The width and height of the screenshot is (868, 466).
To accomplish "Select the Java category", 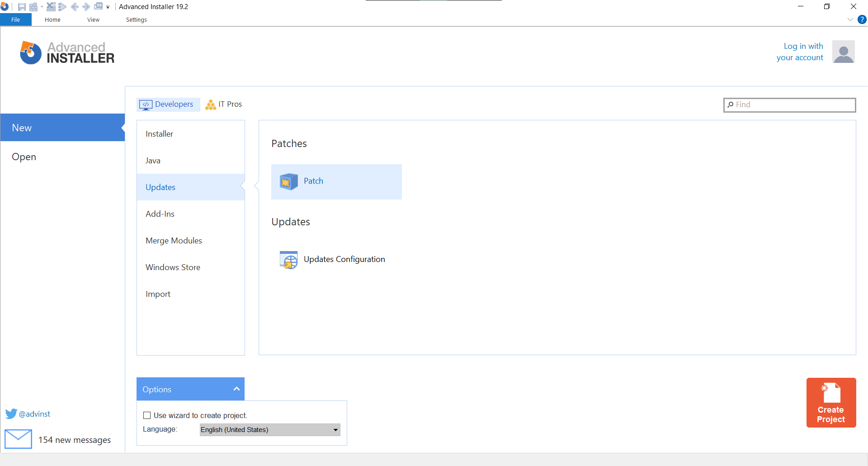I will tap(191, 161).
